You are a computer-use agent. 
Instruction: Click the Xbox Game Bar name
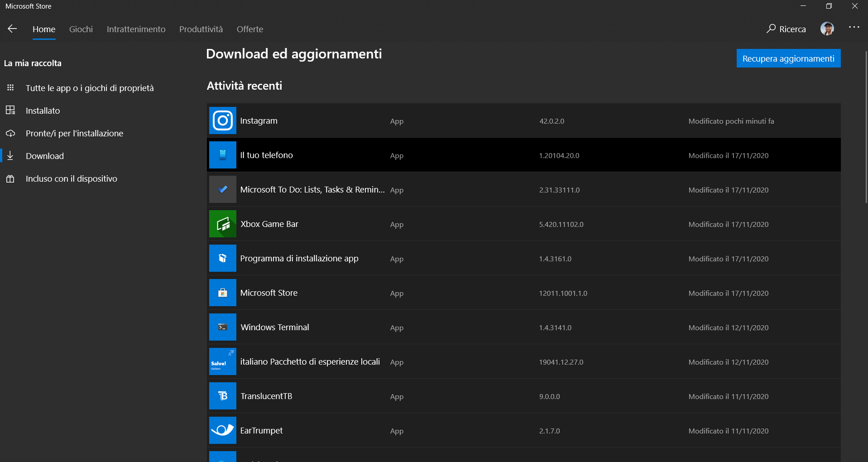point(269,224)
